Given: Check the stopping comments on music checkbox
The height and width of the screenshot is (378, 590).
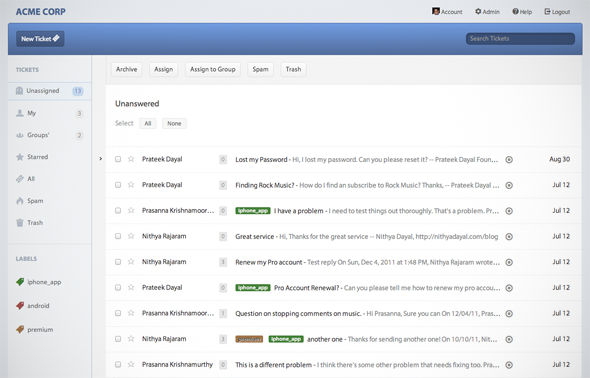Looking at the screenshot, I should click(x=118, y=313).
